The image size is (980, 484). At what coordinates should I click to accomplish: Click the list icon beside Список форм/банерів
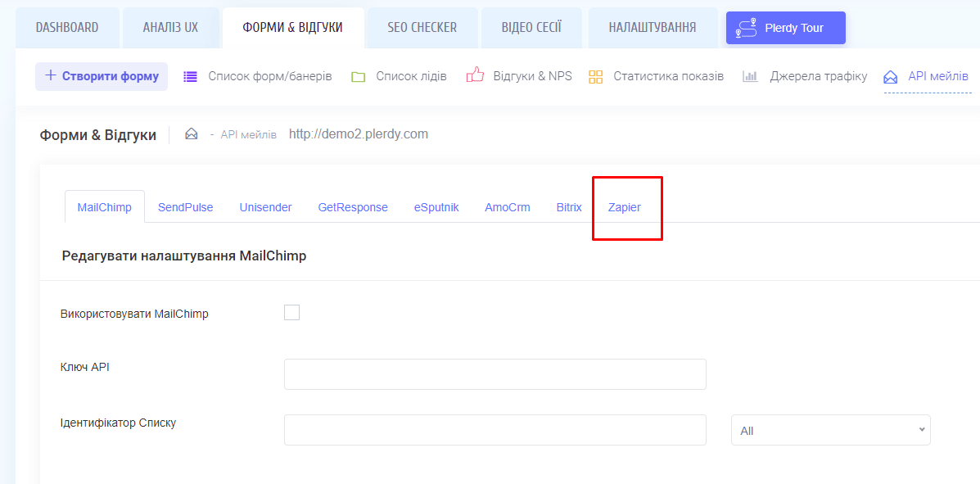[x=190, y=77]
